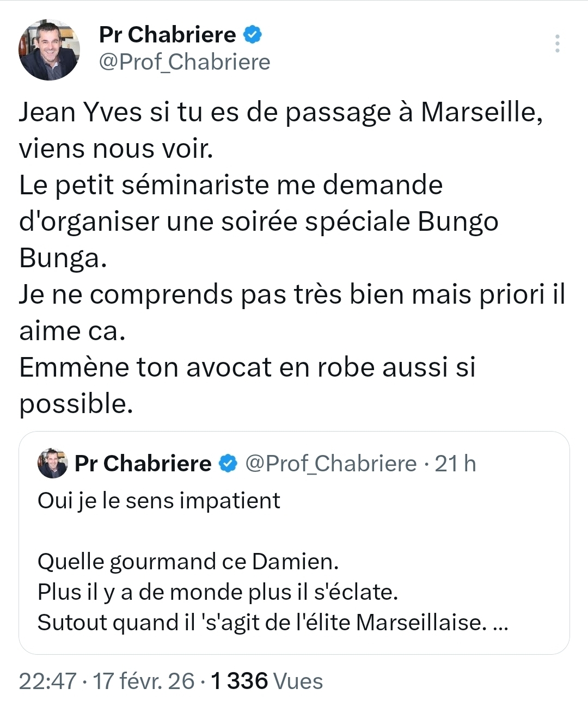The width and height of the screenshot is (588, 707).
Task: Click the "Quelle gourmand ce Damien." line
Action: click(188, 562)
